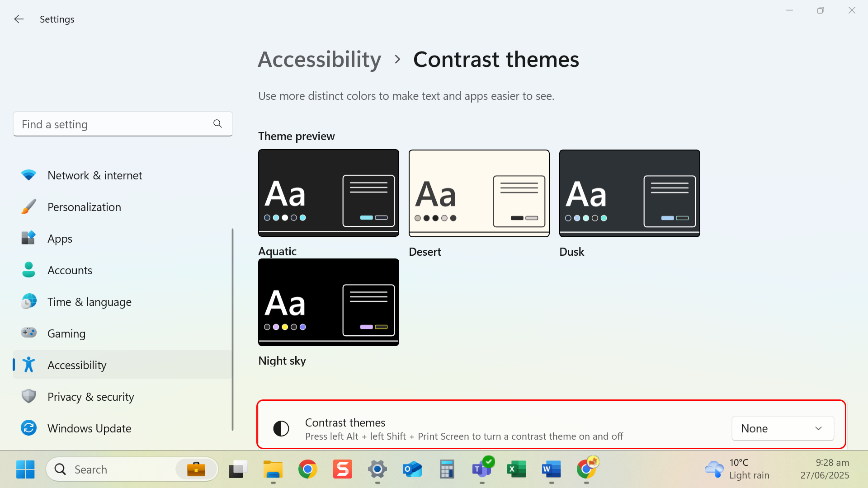Open the orange S app on taskbar
Image resolution: width=868 pixels, height=488 pixels.
343,469
